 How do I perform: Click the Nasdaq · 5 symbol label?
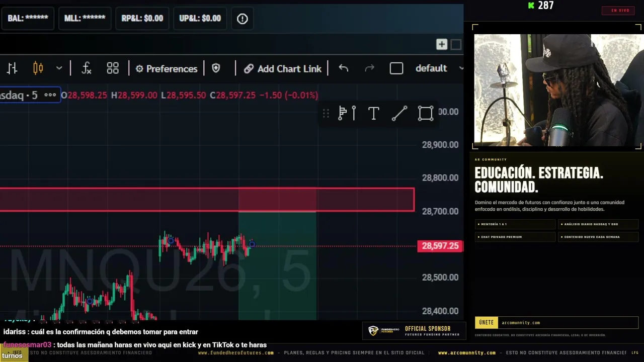(19, 95)
